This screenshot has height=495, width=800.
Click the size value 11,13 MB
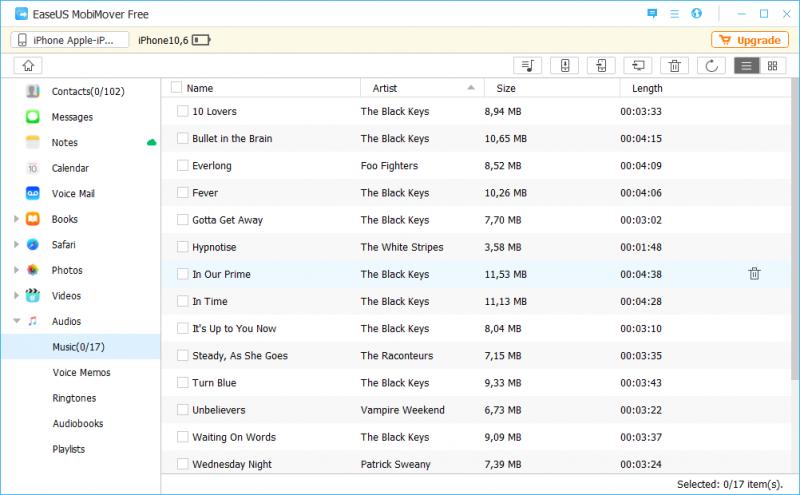(x=505, y=302)
